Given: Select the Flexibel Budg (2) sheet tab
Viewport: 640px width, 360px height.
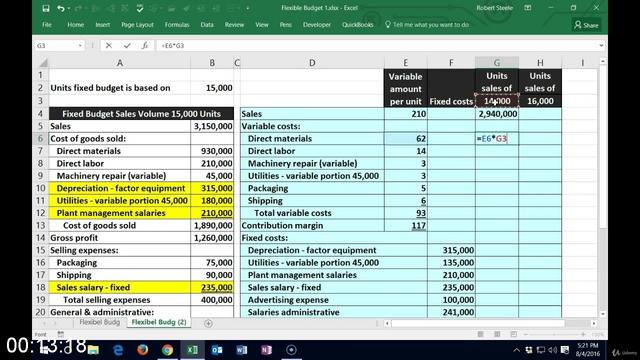Looking at the screenshot, I should click(159, 322).
